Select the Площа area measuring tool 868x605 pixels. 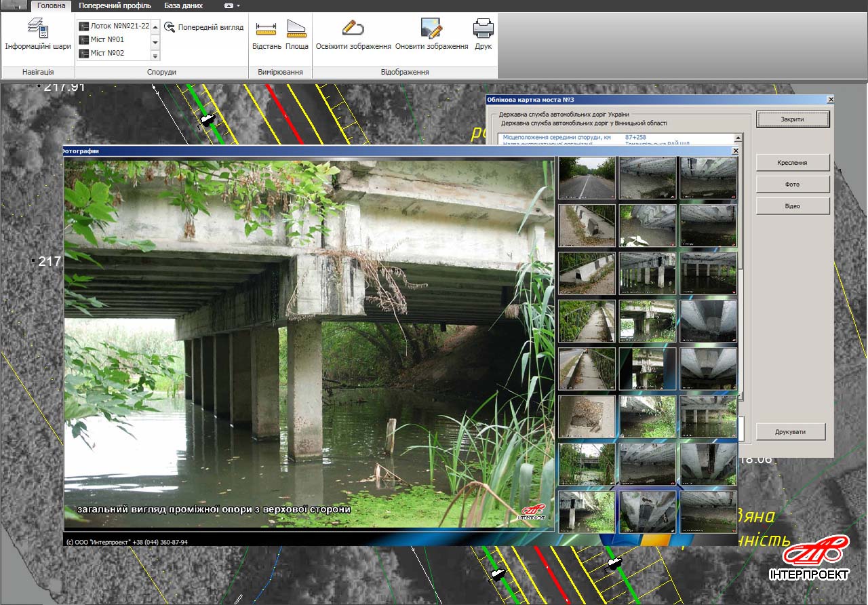pyautogui.click(x=297, y=35)
